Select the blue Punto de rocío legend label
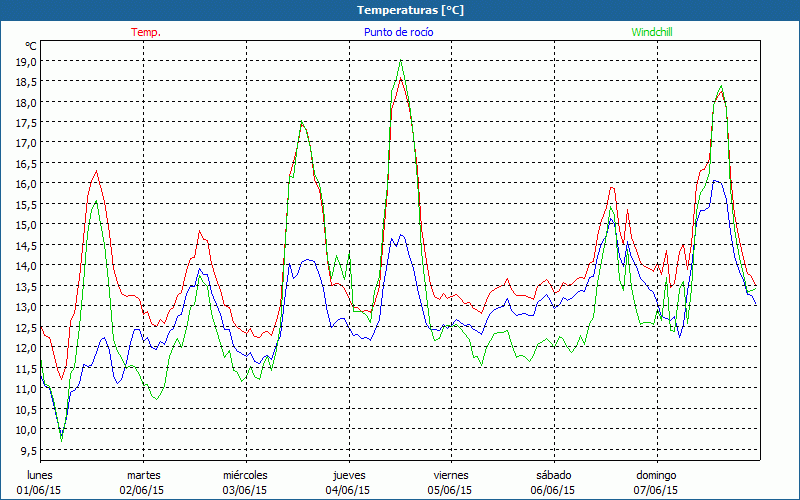The image size is (800, 500). pyautogui.click(x=398, y=32)
